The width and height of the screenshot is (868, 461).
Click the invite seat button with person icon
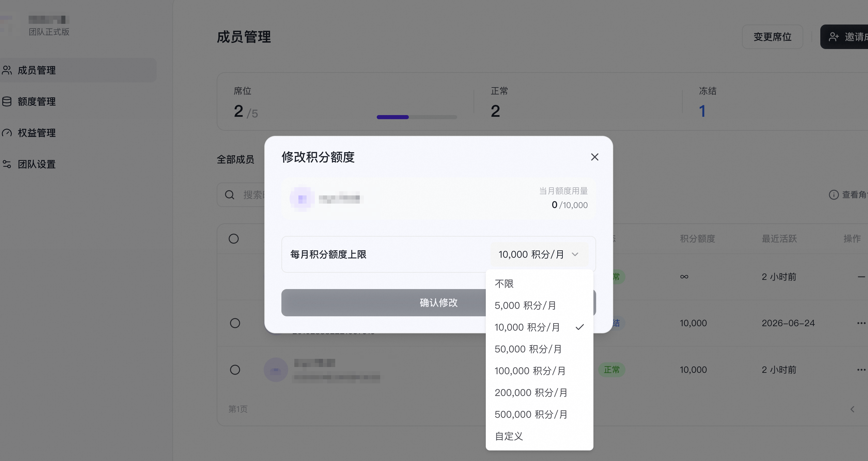pos(844,37)
